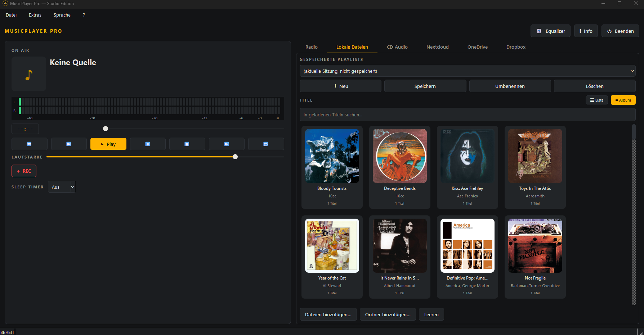Click 'Ace Frehley' artist text

click(x=468, y=196)
